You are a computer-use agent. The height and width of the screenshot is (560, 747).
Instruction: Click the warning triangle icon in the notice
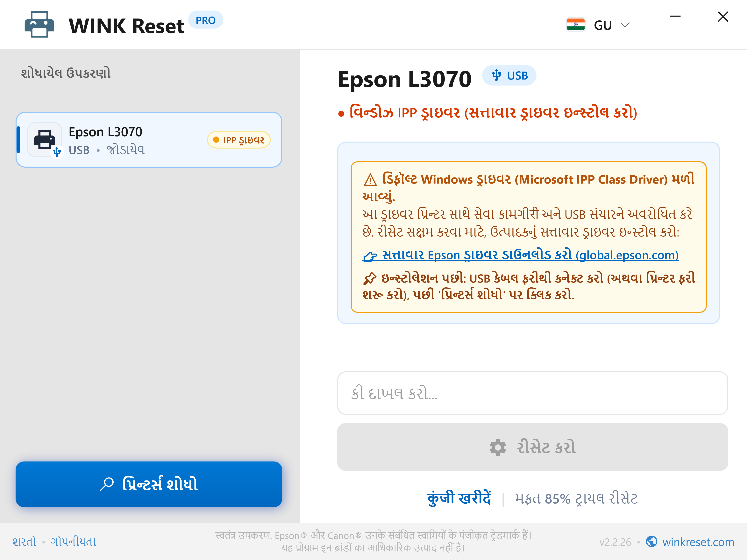click(370, 180)
